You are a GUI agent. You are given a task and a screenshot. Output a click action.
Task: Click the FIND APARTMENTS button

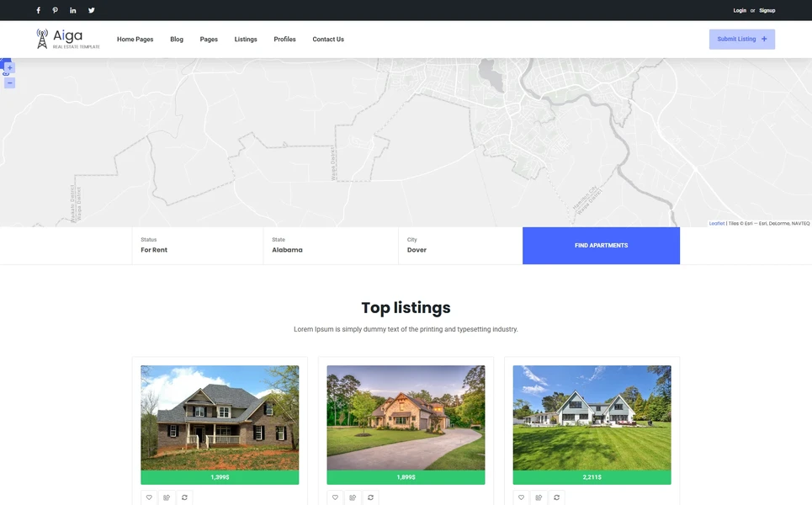pyautogui.click(x=601, y=245)
